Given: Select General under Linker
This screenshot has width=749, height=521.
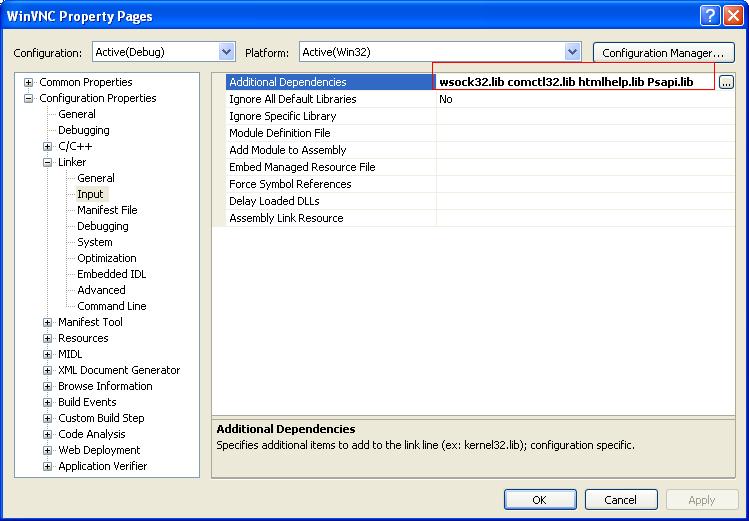Looking at the screenshot, I should (x=96, y=178).
